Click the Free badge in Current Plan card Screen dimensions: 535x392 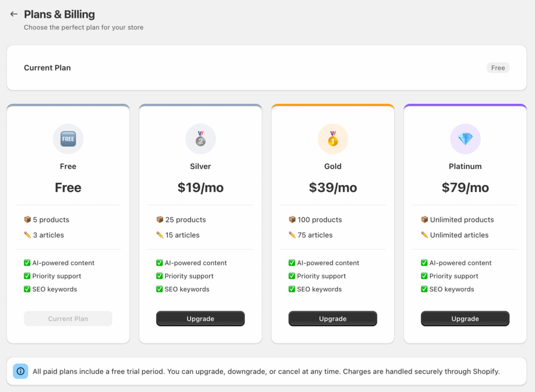[498, 68]
